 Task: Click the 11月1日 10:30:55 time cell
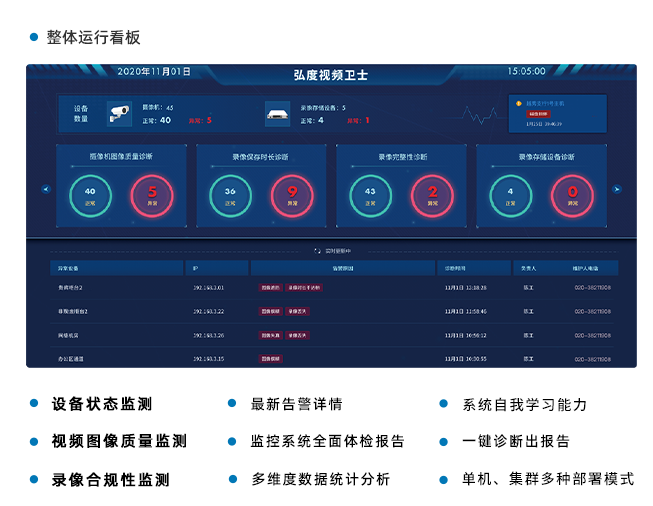pos(466,359)
